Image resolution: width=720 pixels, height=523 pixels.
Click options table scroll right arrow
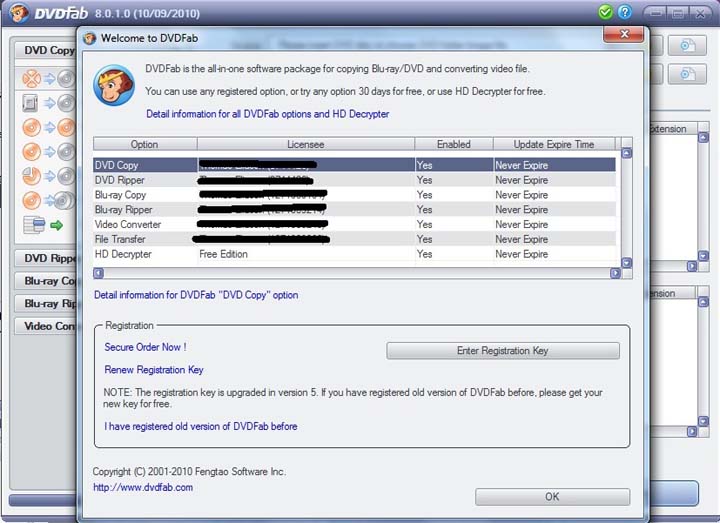pos(615,273)
